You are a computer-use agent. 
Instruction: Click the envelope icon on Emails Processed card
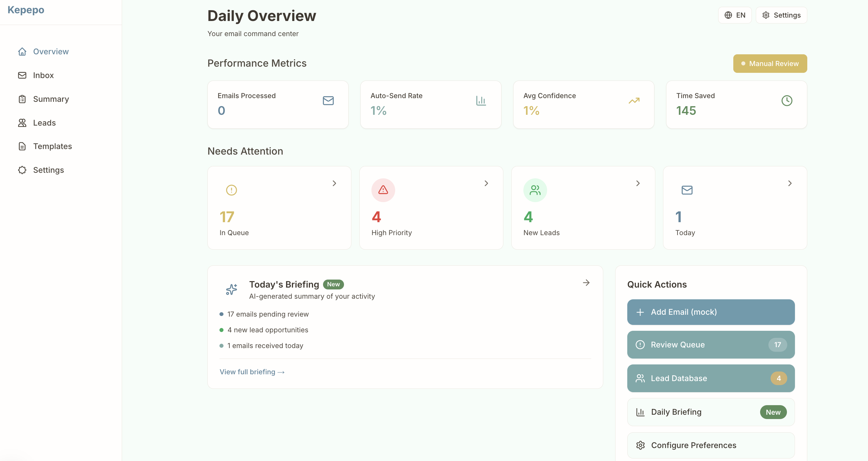coord(328,100)
